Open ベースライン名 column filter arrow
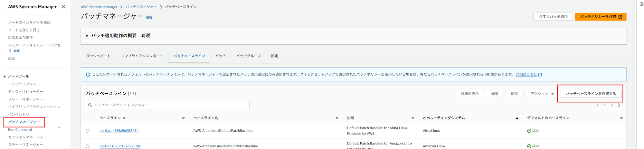This screenshot has width=644, height=149. point(337,118)
